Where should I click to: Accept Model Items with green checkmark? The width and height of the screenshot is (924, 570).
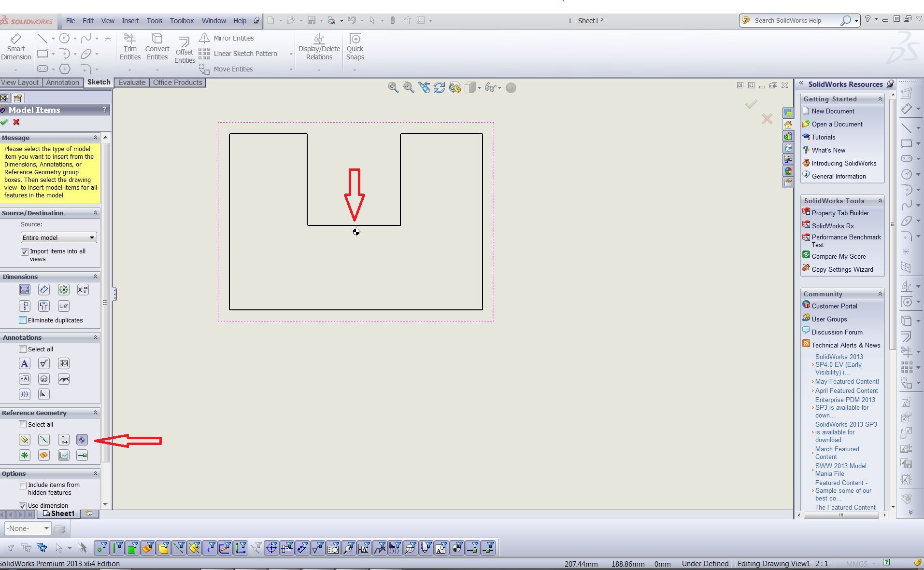[4, 122]
